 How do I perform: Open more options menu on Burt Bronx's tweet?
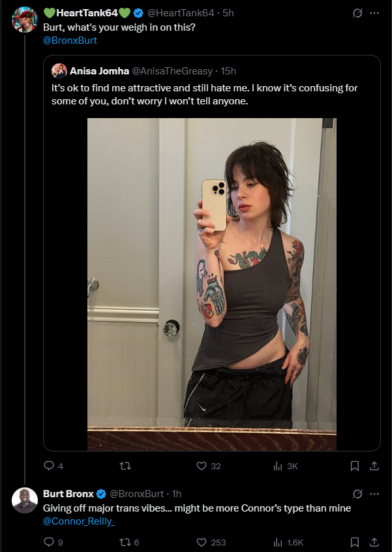click(x=374, y=495)
